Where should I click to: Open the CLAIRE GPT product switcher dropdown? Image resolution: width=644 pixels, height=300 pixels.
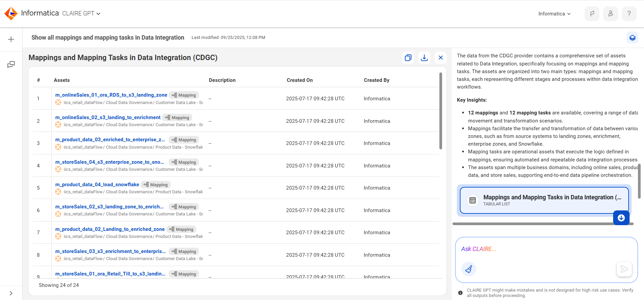pos(81,13)
